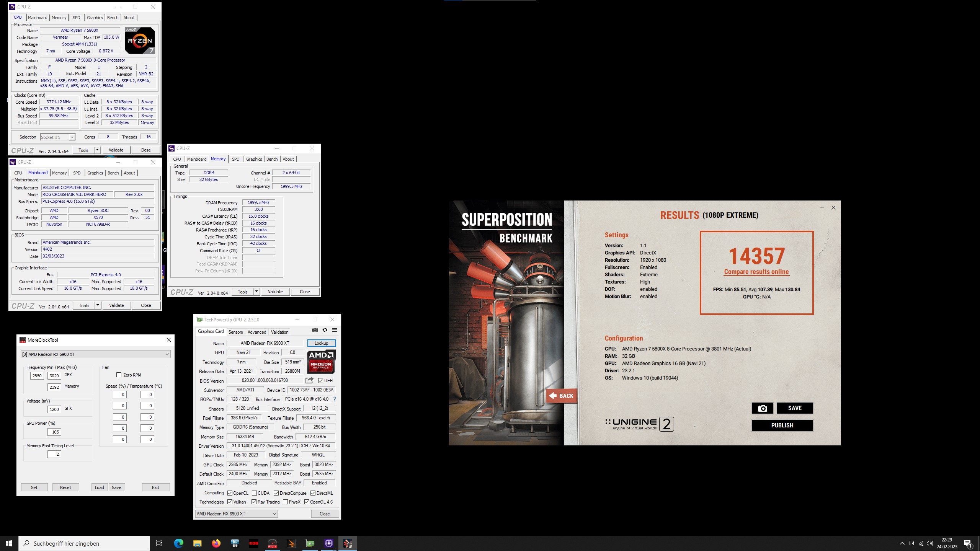Toggle the Vulkan checkbox
This screenshot has height=551, width=980.
tap(230, 502)
